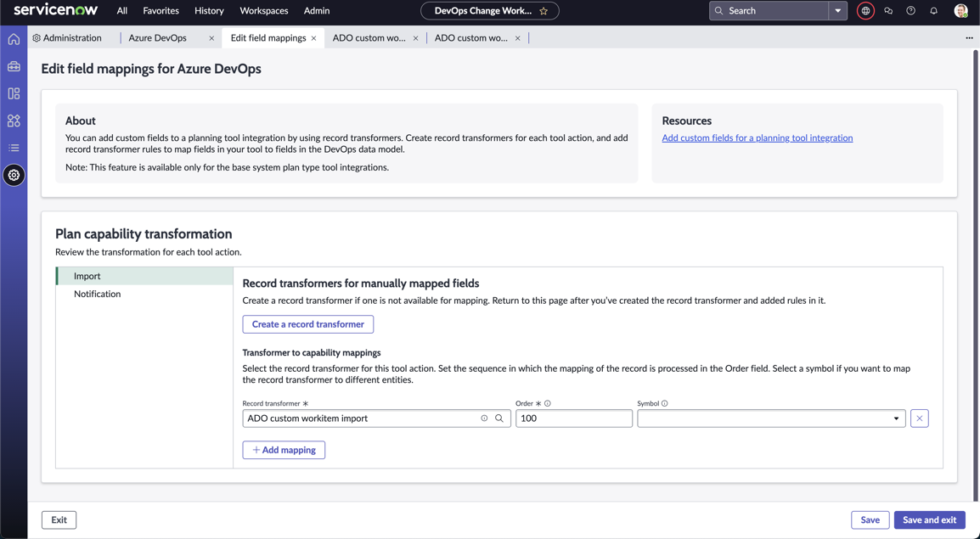The height and width of the screenshot is (539, 980).
Task: Open the All menu
Action: tap(122, 11)
